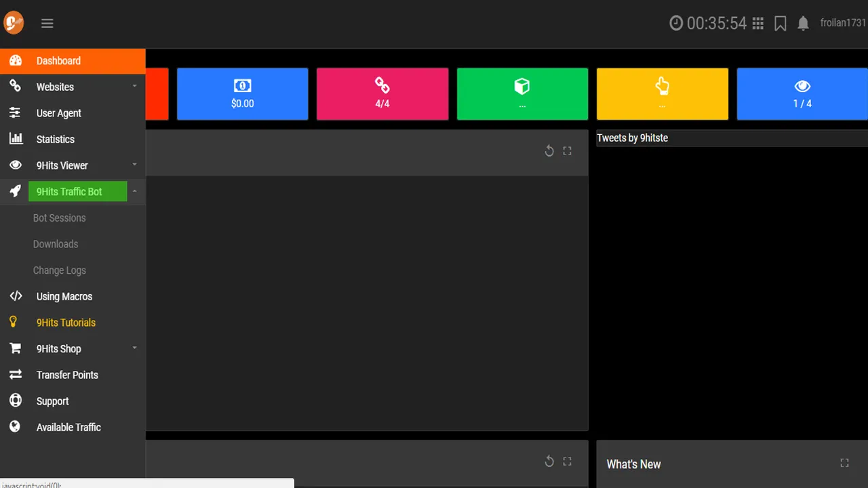868x488 pixels.
Task: Expand the upper dashboard panel to fullscreen
Action: click(x=567, y=151)
